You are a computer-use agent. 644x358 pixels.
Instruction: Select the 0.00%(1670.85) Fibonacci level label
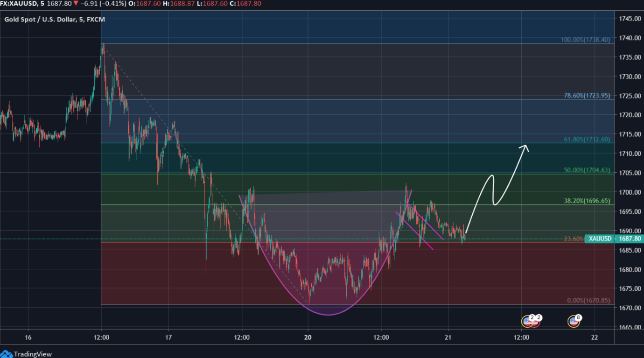pos(588,301)
